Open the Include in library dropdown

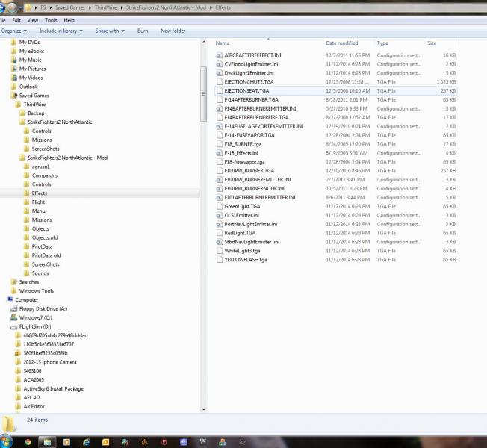click(61, 31)
